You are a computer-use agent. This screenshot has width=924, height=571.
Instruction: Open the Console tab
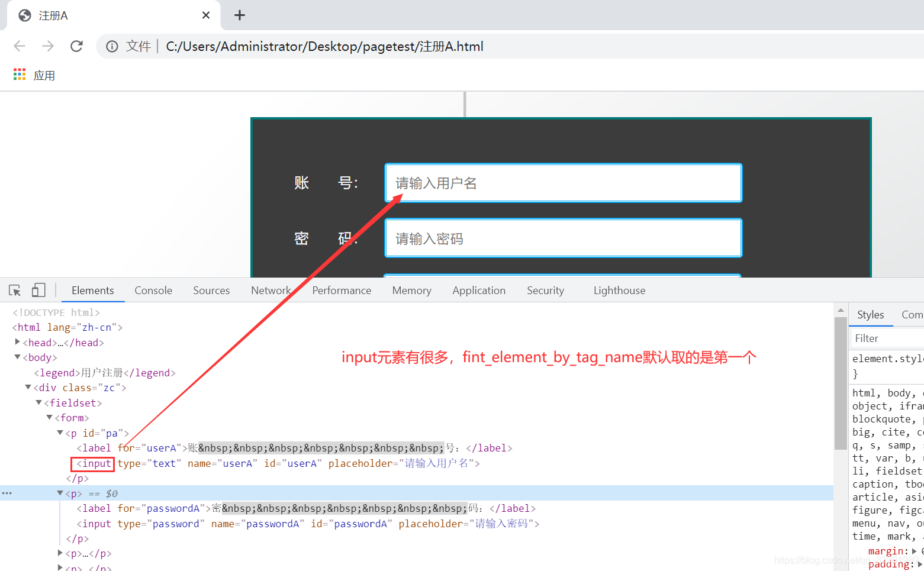[153, 291]
